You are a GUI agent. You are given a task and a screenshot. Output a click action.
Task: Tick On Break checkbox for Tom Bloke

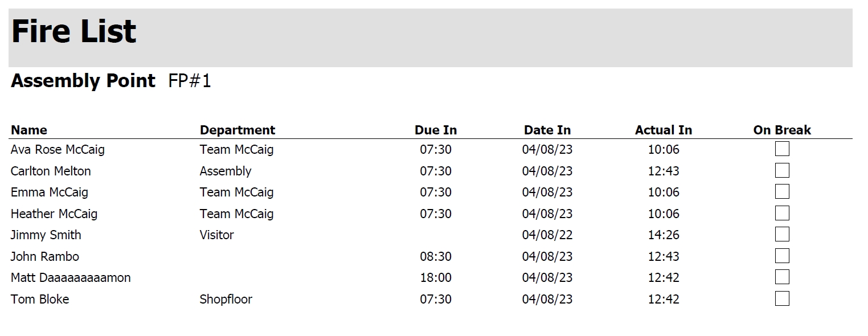click(x=782, y=298)
